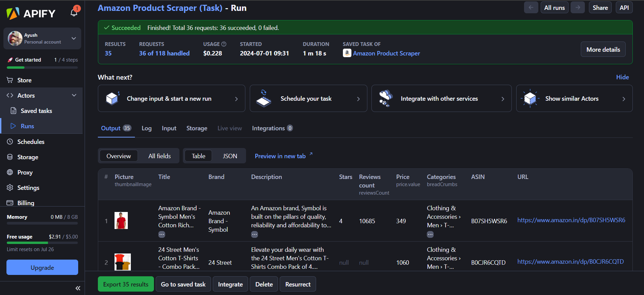The image size is (644, 295).
Task: Click the Integrate services cloud icon
Action: [386, 98]
